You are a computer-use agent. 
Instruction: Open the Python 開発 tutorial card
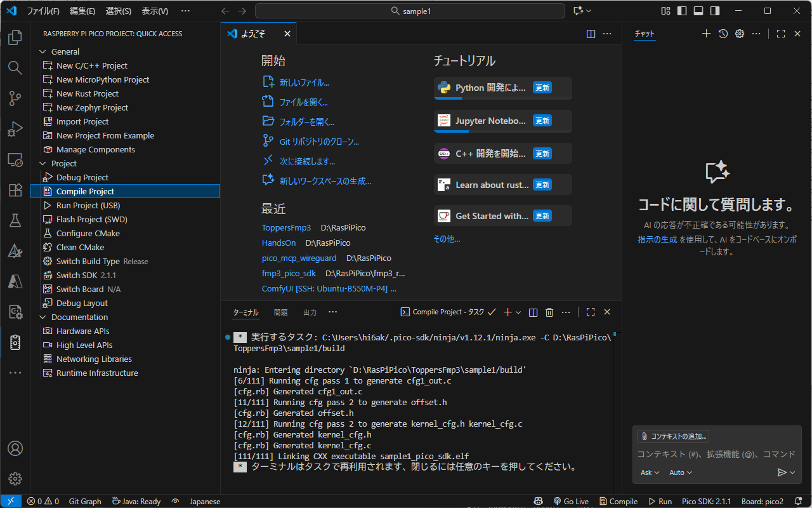[x=502, y=88]
